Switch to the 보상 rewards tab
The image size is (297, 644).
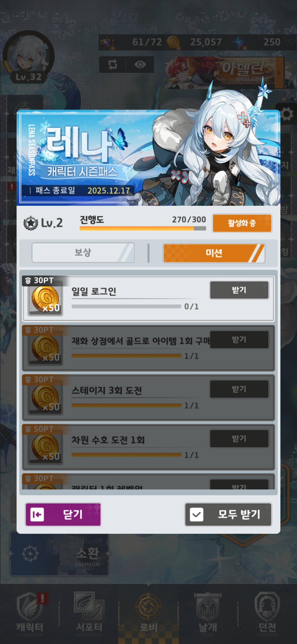pyautogui.click(x=83, y=252)
